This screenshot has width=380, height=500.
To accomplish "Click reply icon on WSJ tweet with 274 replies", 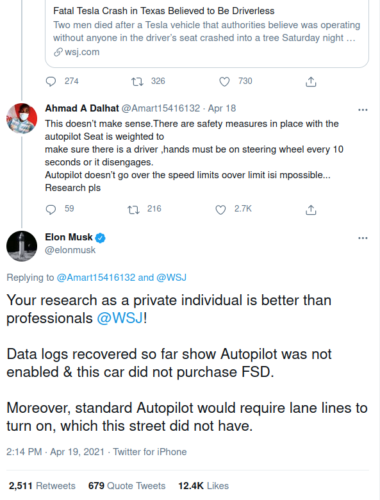I will [51, 81].
